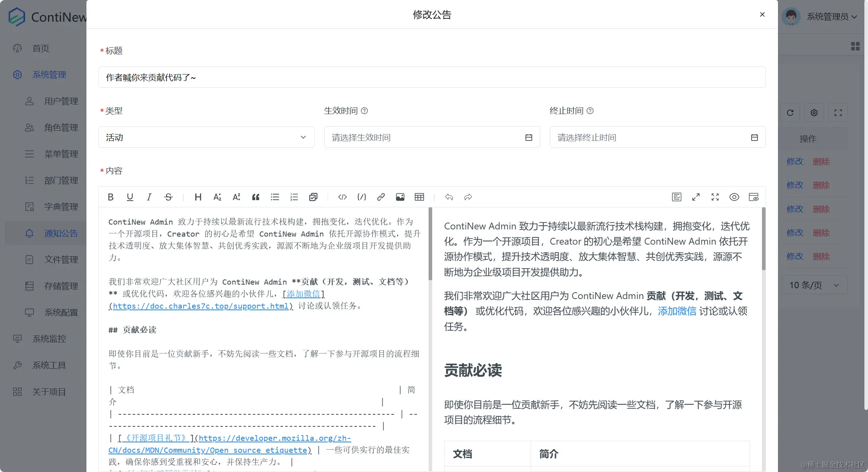Toggle side-by-side preview in the editor
868x472 pixels.
pos(754,197)
